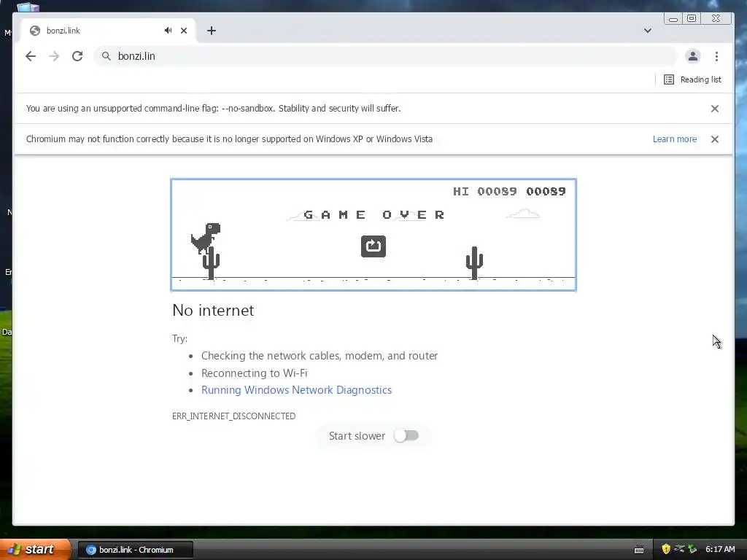Minimize the Chromium window

tap(673, 18)
